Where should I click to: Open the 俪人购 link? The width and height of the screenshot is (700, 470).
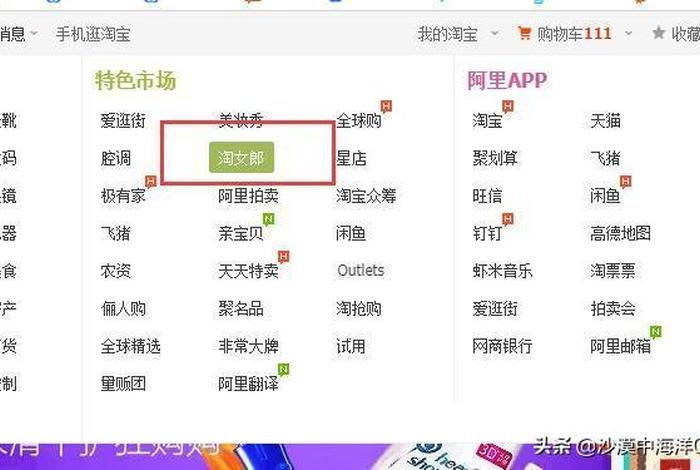tap(123, 308)
